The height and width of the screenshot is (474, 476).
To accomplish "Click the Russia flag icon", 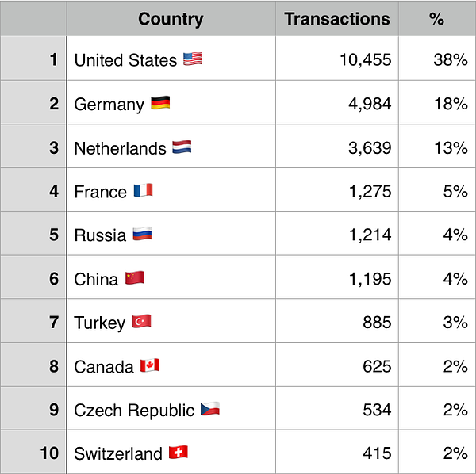I will [142, 235].
